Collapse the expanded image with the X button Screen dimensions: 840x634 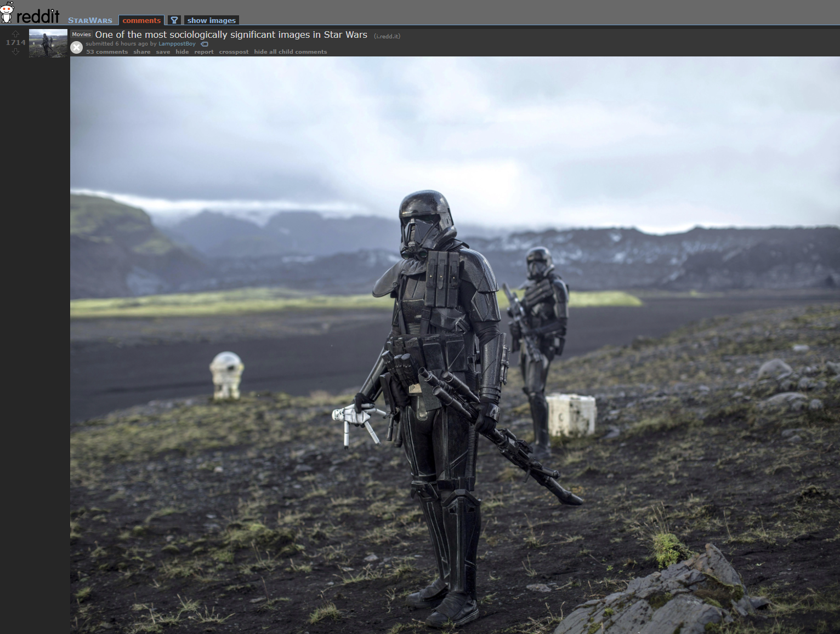tap(77, 48)
